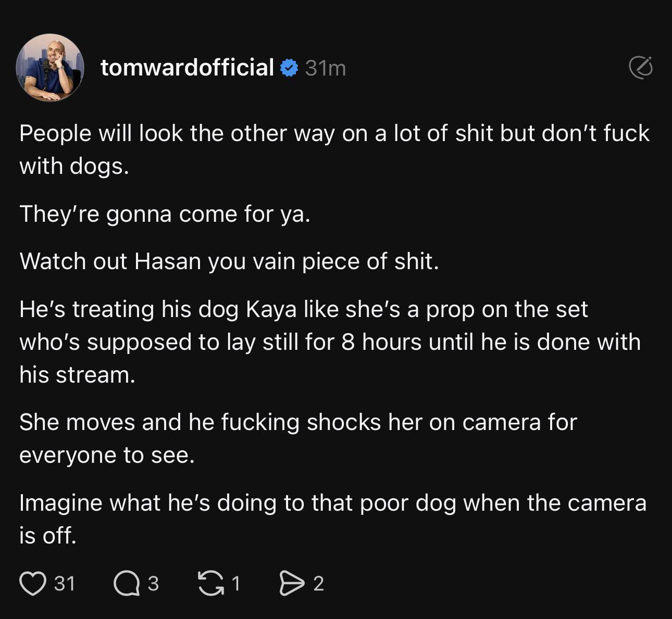Click the 31m post timestamp
Image resolution: width=672 pixels, height=619 pixels.
pyautogui.click(x=326, y=68)
